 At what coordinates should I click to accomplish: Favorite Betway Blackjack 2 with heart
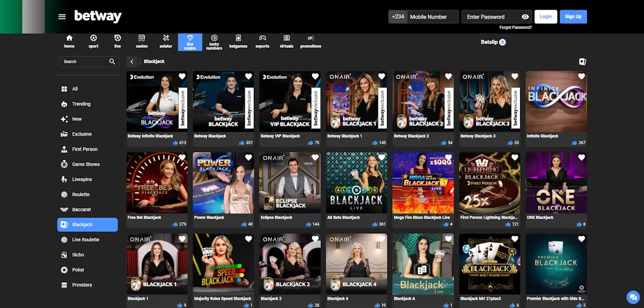click(448, 77)
